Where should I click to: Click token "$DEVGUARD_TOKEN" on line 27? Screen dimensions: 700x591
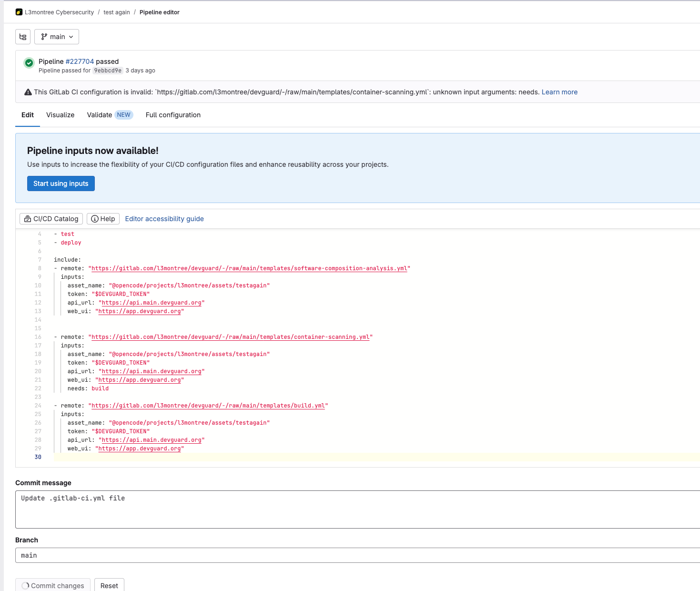tap(121, 431)
